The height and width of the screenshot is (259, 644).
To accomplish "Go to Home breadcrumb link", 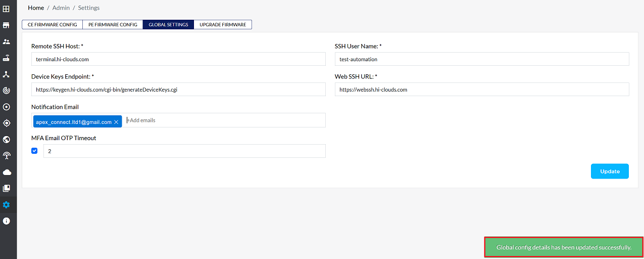I will pos(36,8).
